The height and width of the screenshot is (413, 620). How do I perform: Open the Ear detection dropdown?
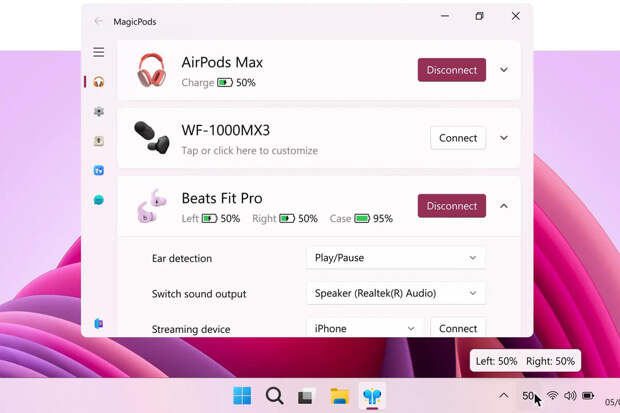pyautogui.click(x=395, y=258)
